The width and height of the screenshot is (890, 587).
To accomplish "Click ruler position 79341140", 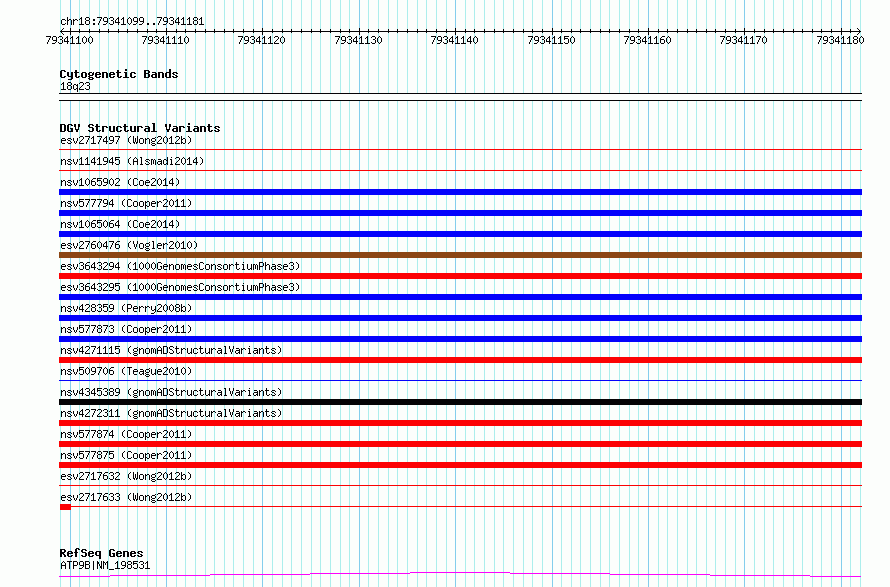I will (x=454, y=40).
